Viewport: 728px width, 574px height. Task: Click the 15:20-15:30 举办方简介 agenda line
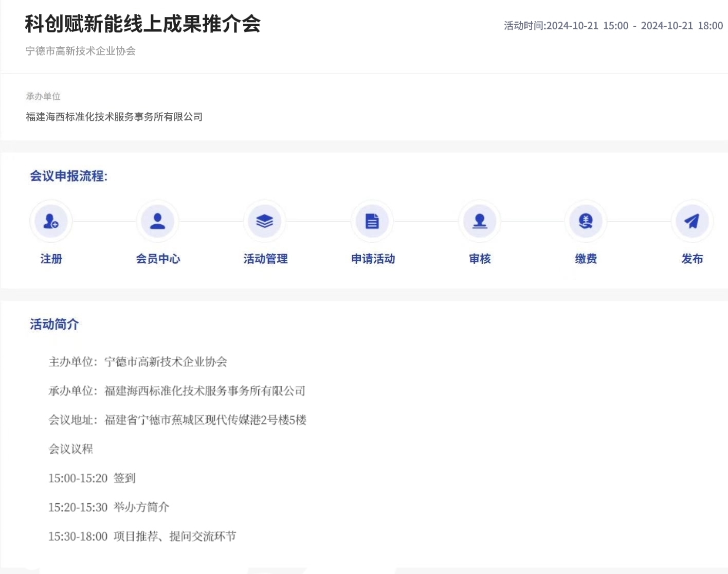109,507
